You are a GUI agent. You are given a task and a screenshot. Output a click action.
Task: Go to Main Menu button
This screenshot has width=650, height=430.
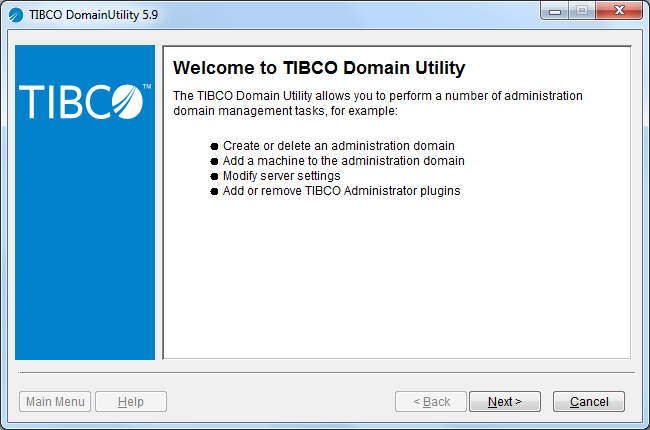click(x=55, y=401)
